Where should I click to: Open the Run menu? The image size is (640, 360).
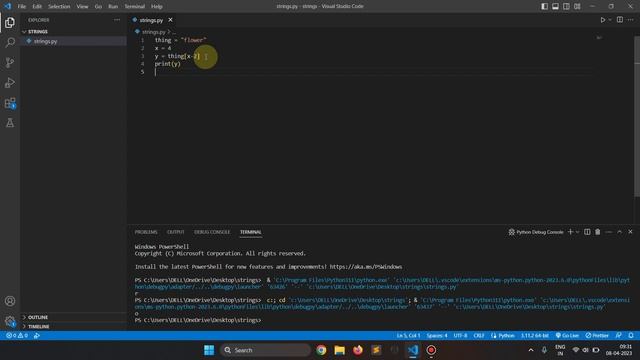click(x=113, y=7)
